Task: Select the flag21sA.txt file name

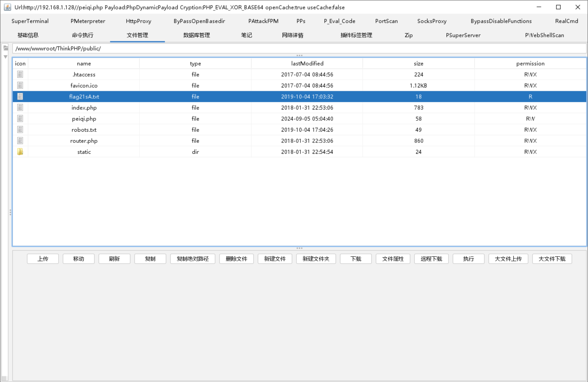Action: click(84, 97)
